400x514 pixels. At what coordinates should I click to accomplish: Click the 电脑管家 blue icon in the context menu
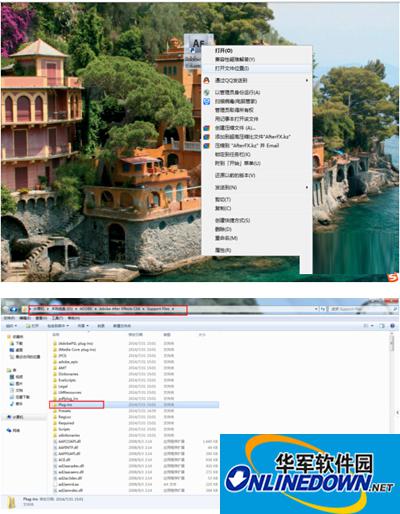[207, 101]
